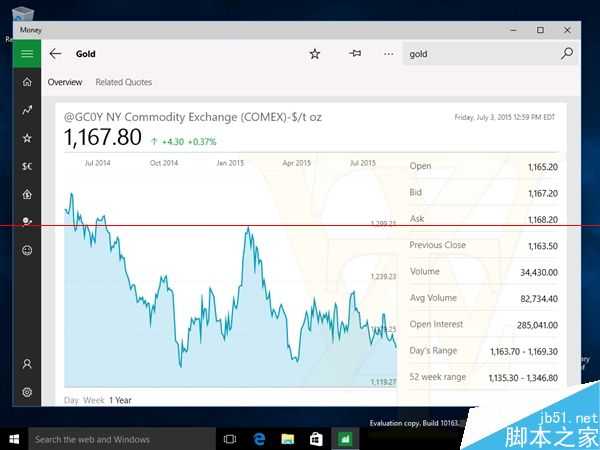Click the Gold page title
Image resolution: width=600 pixels, height=450 pixels.
86,54
